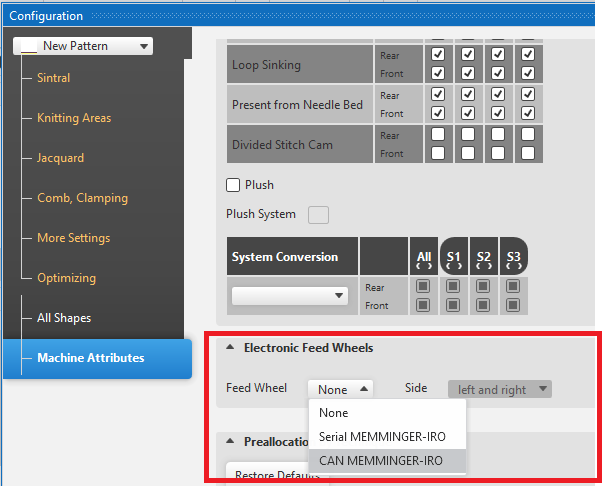This screenshot has height=490, width=609.
Task: Toggle System Conversion Rear checkbox under S3
Action: pyautogui.click(x=513, y=287)
